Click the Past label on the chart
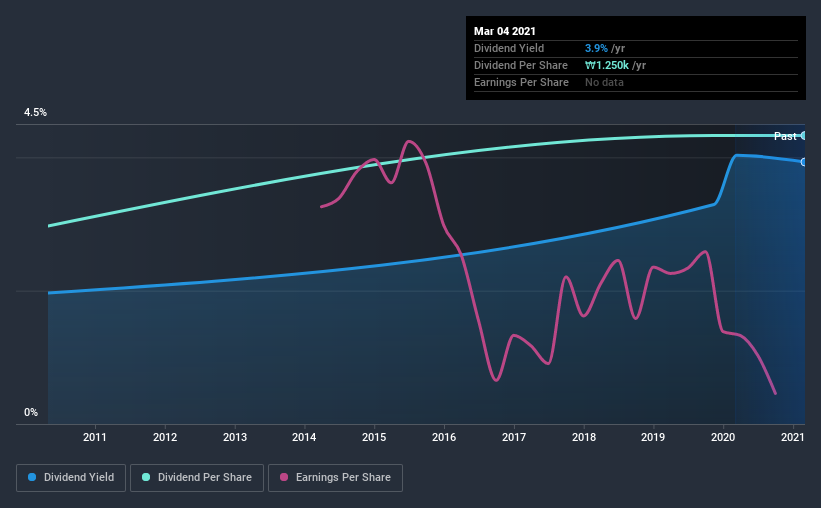Viewport: 821px width, 508px height. pyautogui.click(x=785, y=136)
